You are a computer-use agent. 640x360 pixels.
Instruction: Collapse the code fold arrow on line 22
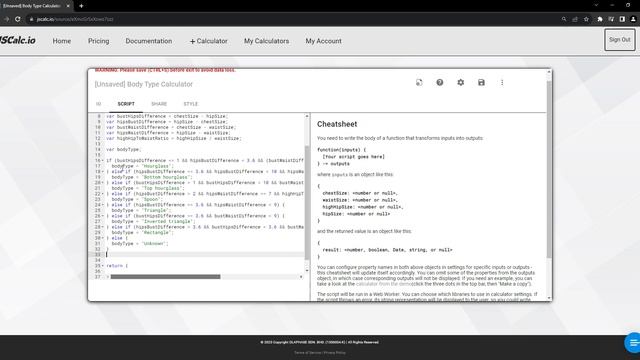[102, 194]
